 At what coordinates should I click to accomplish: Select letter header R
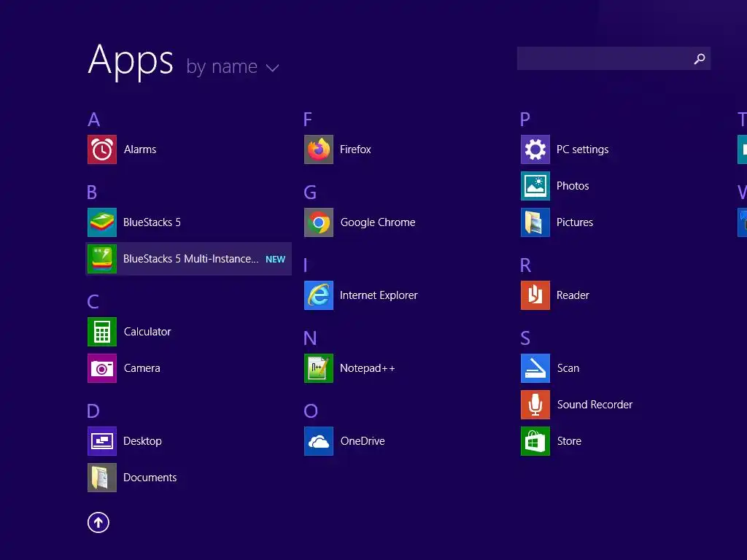525,265
